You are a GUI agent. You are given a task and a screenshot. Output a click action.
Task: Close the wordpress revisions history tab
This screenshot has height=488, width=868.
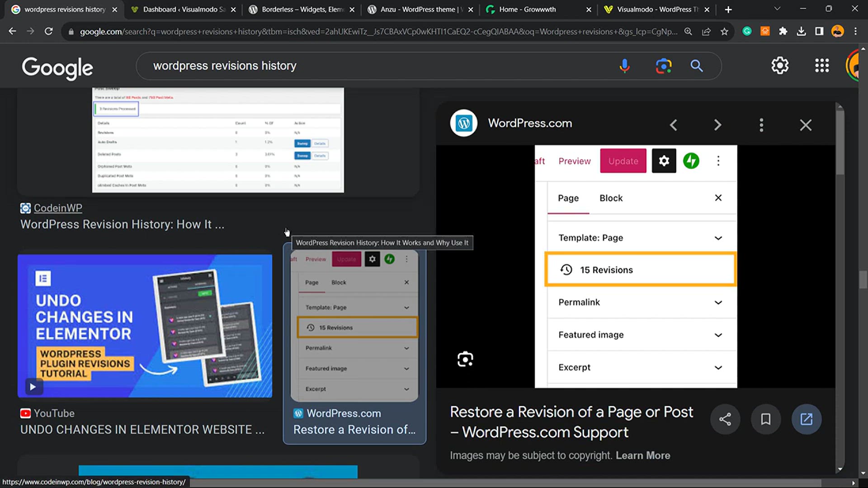[x=114, y=9]
